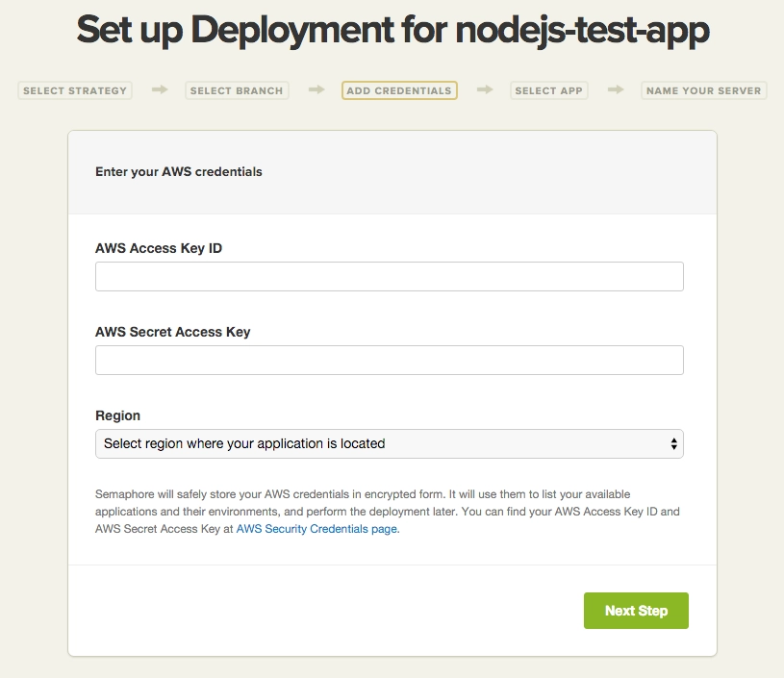Click the up-down arrows on Region select
Image resolution: width=784 pixels, height=678 pixels.
click(673, 444)
